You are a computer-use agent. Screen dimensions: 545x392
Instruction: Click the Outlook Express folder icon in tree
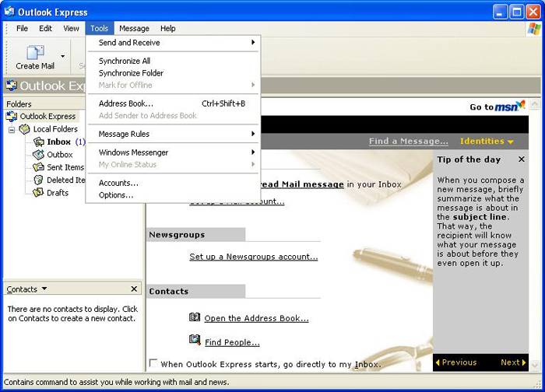pyautogui.click(x=12, y=117)
